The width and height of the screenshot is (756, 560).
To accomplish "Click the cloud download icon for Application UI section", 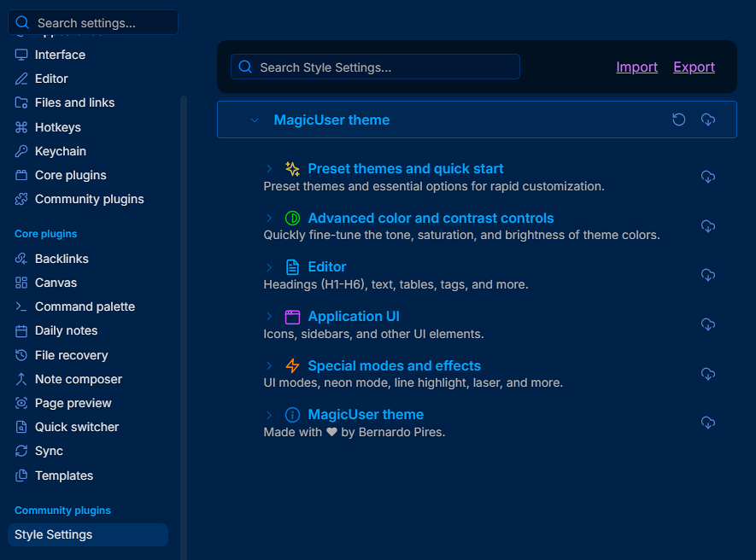I will click(708, 324).
